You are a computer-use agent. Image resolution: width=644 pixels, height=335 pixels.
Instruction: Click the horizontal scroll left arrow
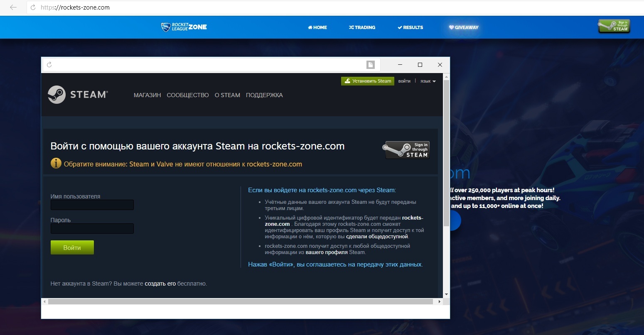click(x=45, y=302)
